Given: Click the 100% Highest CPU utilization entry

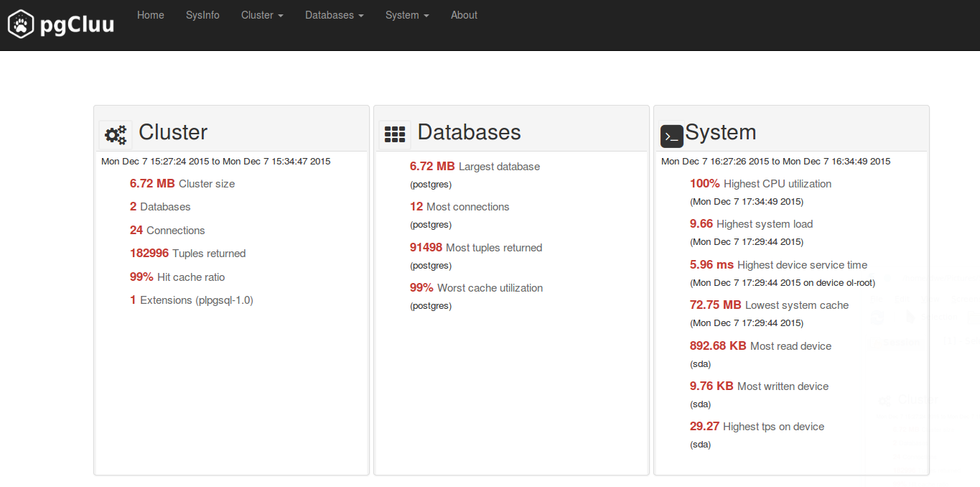Looking at the screenshot, I should [760, 184].
